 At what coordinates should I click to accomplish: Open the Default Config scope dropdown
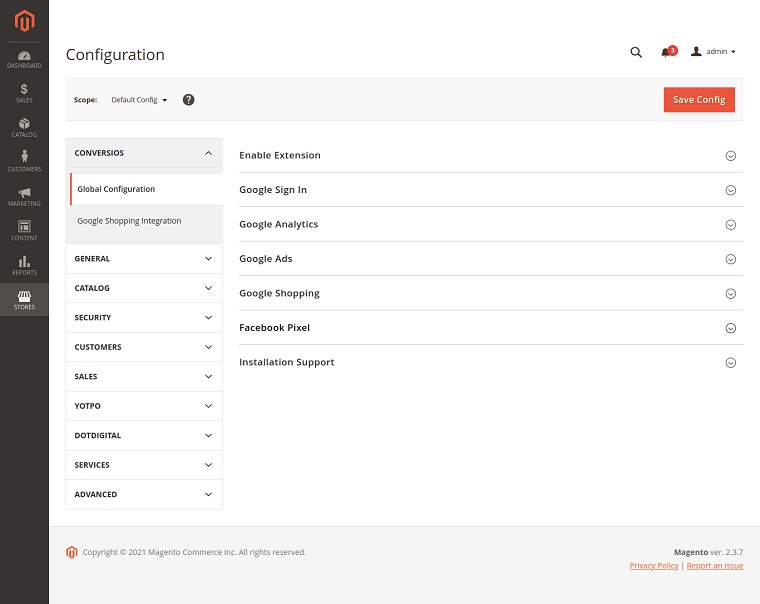[x=139, y=100]
